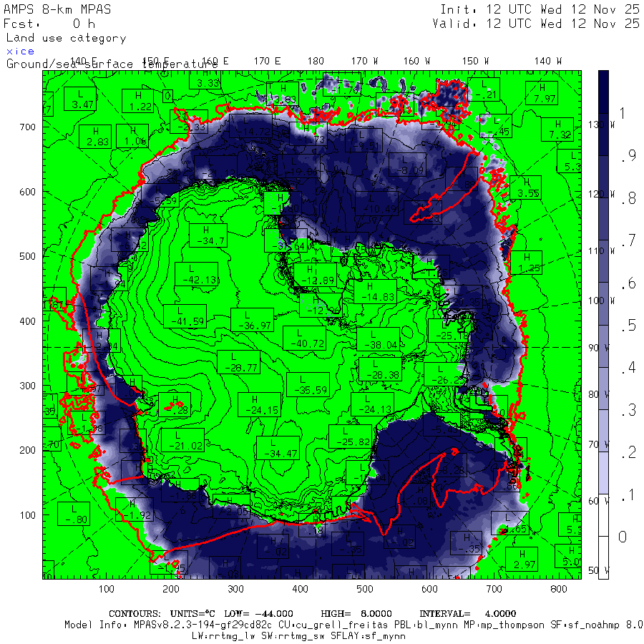Click the 'L -28.38' low marker box
Screen dimensions: 644x644
coord(381,369)
